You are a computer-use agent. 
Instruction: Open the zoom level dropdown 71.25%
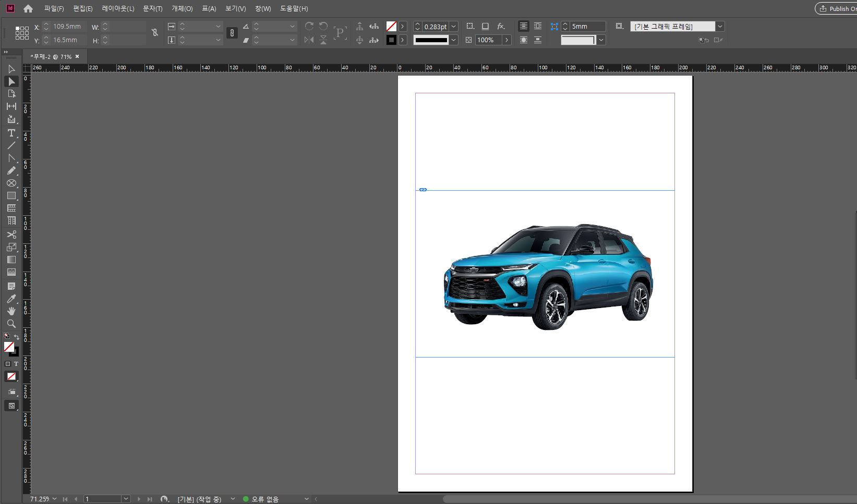point(54,499)
